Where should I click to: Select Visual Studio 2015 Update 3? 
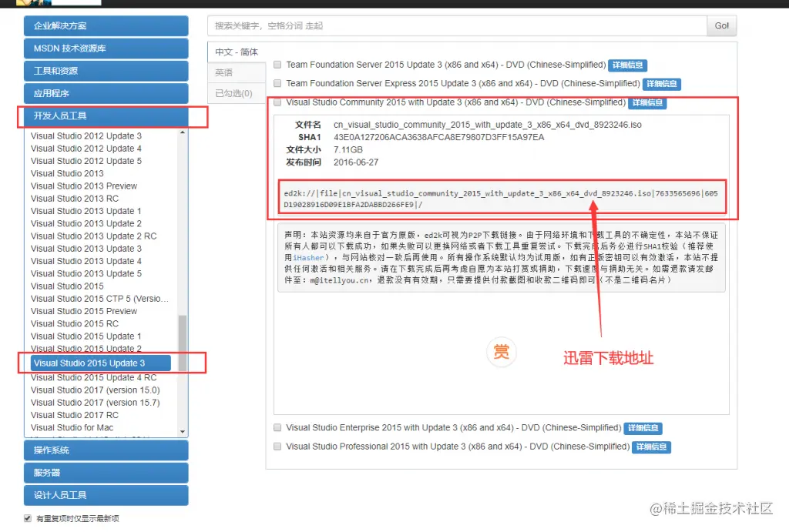click(x=101, y=363)
